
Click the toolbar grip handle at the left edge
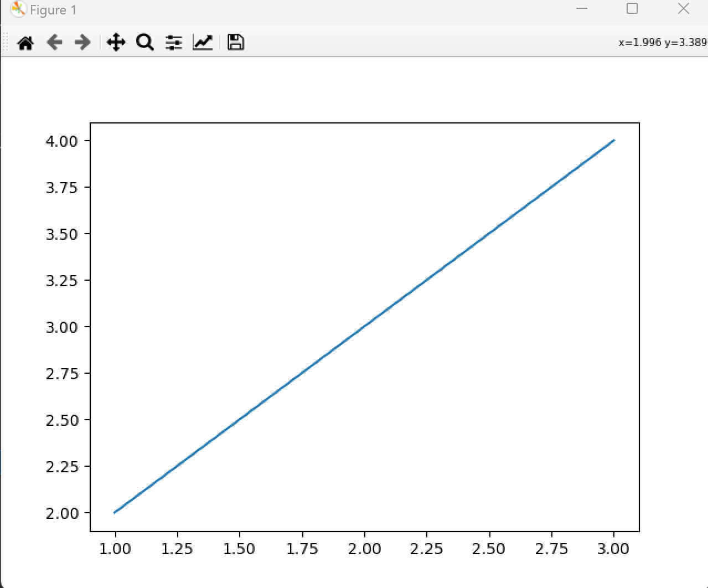(6, 42)
